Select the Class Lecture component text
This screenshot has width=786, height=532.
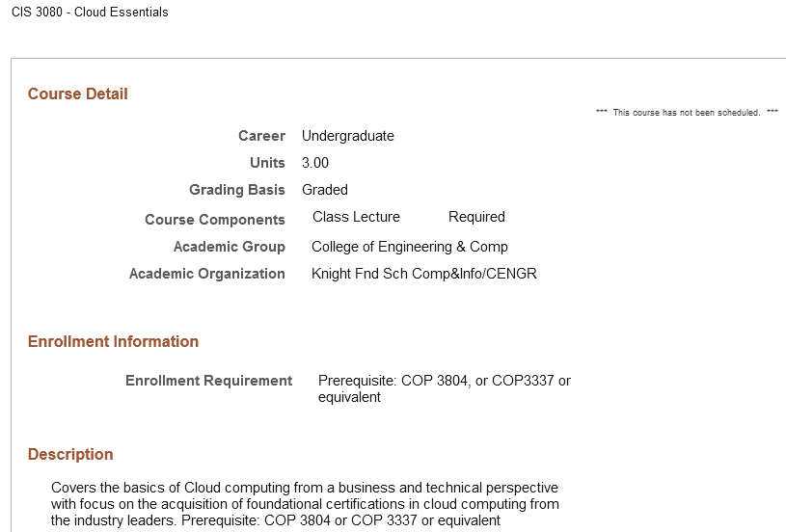click(356, 217)
